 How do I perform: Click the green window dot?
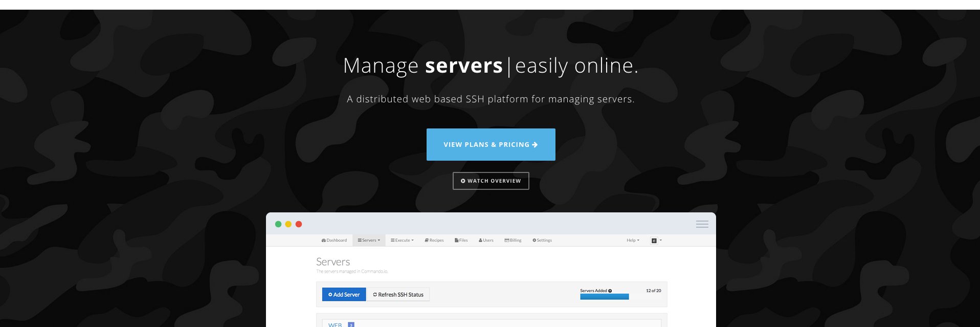coord(278,224)
